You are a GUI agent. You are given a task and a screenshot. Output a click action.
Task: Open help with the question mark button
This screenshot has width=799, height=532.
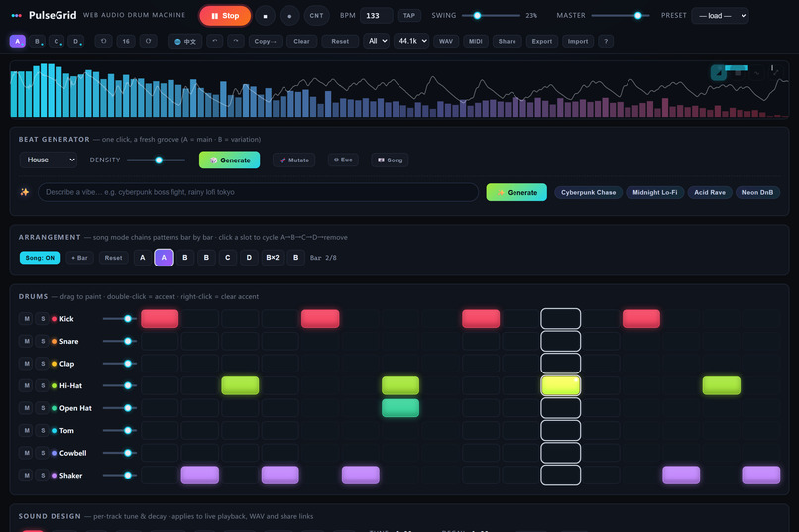click(x=606, y=41)
